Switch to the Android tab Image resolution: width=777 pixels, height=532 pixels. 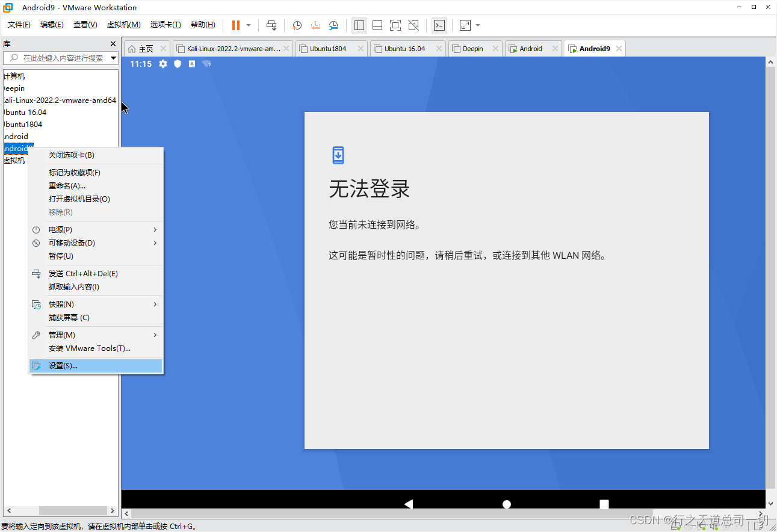tap(533, 49)
